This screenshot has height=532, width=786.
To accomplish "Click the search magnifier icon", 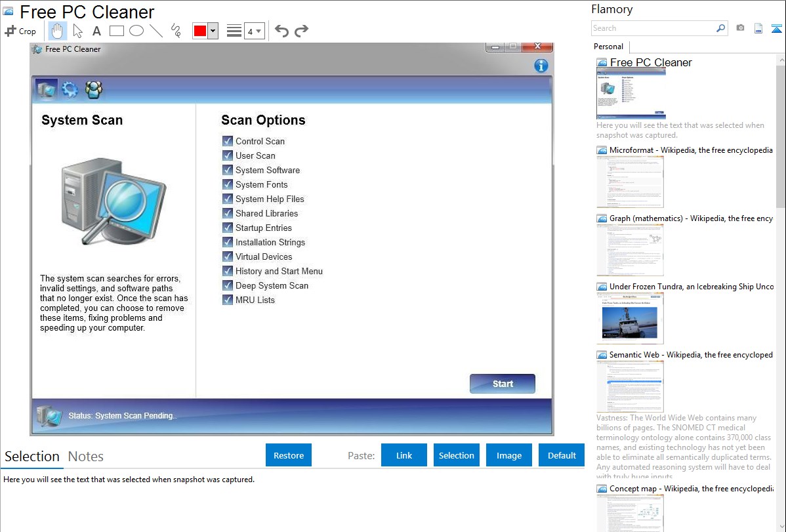I will 721,28.
